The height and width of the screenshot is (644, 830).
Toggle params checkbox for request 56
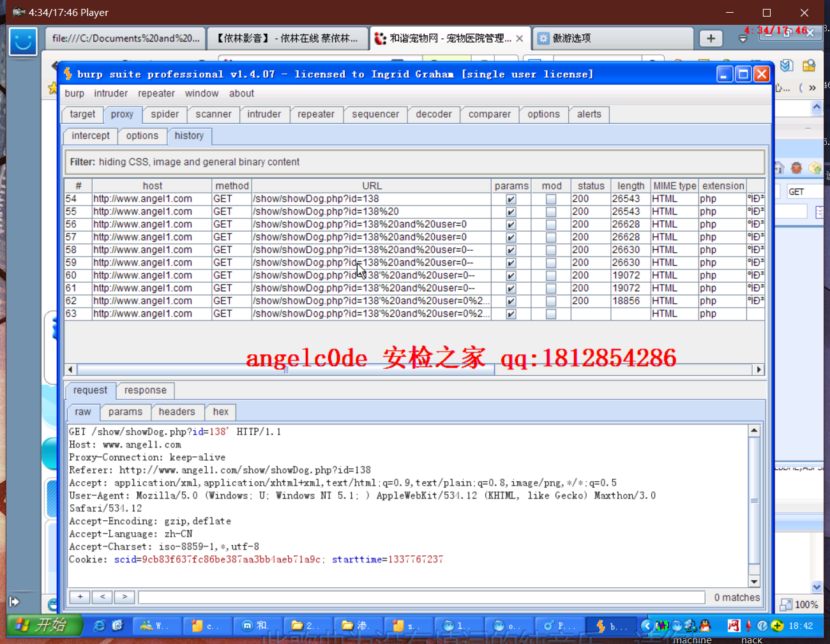[x=511, y=225]
